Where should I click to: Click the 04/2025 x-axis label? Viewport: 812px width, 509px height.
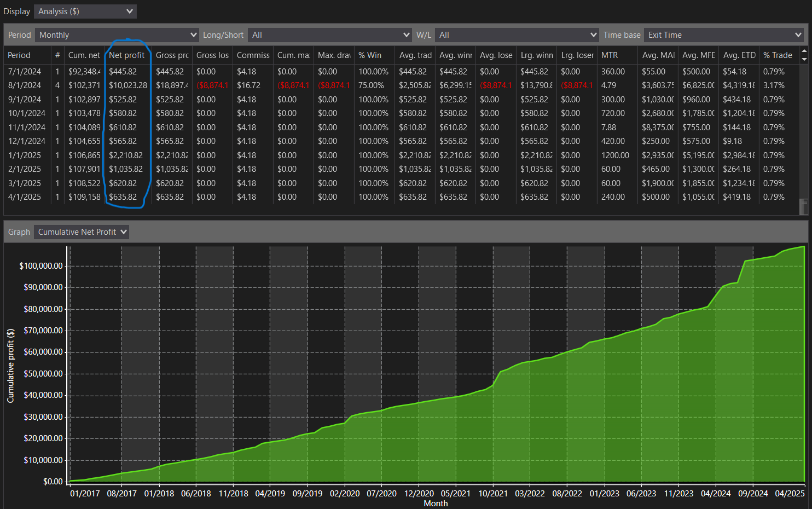tap(790, 494)
